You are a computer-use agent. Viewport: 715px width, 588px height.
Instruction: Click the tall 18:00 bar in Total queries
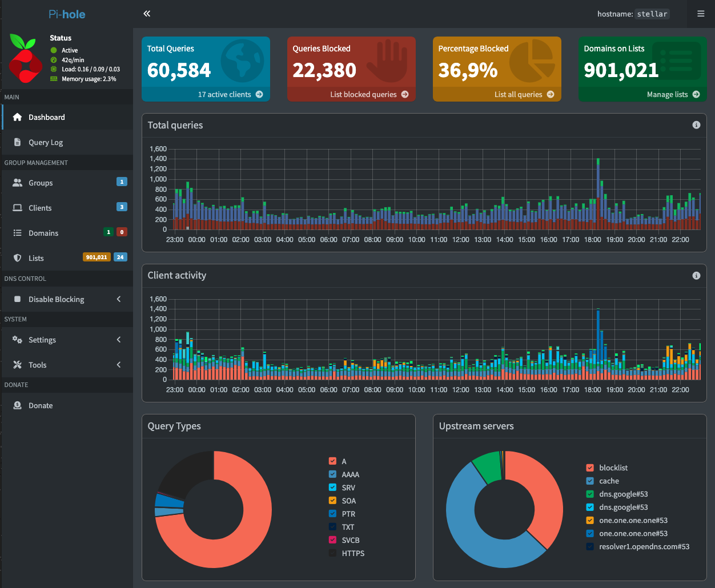tap(598, 194)
